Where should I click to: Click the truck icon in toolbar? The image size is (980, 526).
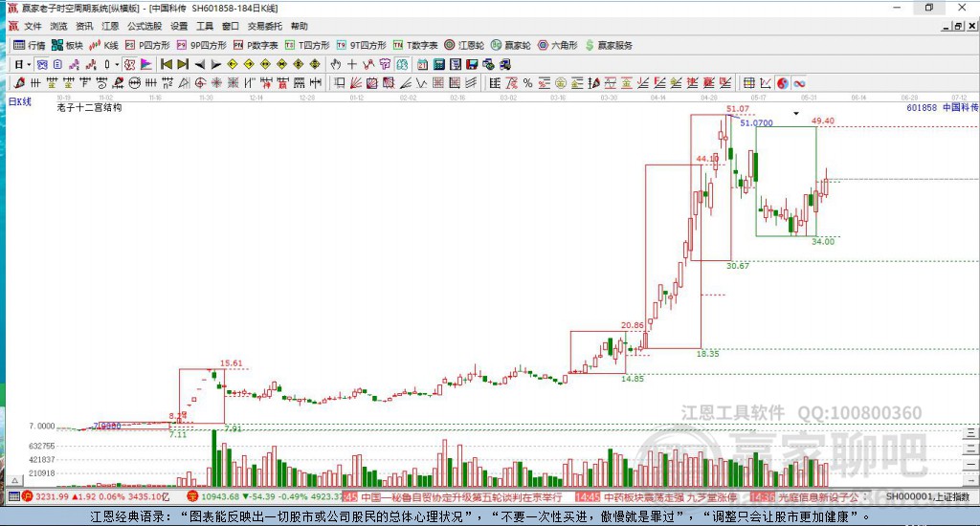tap(505, 64)
